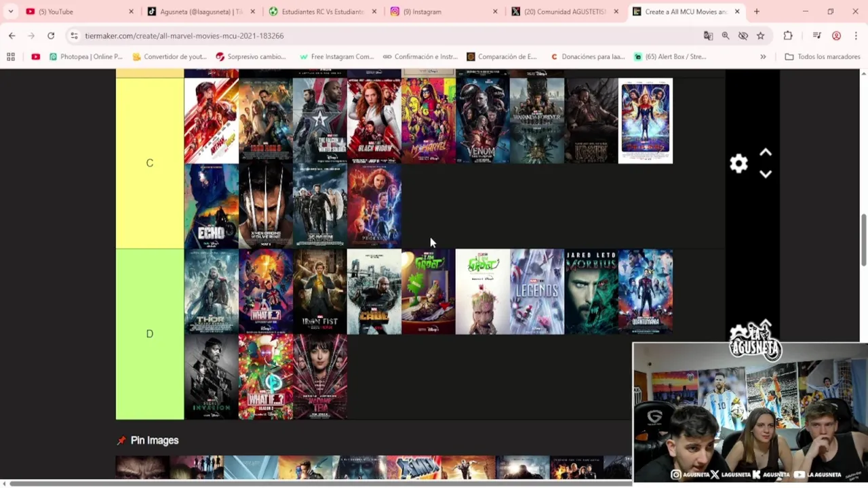The height and width of the screenshot is (488, 868).
Task: Reload the tiermaker page
Action: click(x=51, y=35)
